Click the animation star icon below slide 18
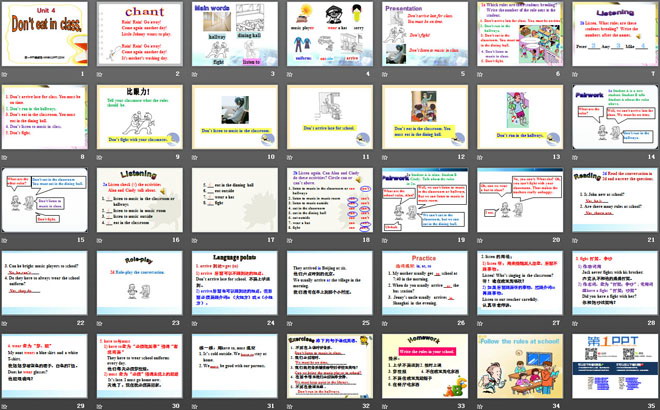The width and height of the screenshot is (660, 410). tap(290, 240)
